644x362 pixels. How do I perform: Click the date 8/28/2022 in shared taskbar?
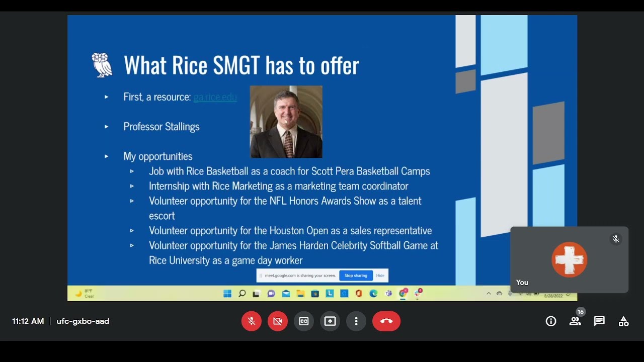point(553,296)
